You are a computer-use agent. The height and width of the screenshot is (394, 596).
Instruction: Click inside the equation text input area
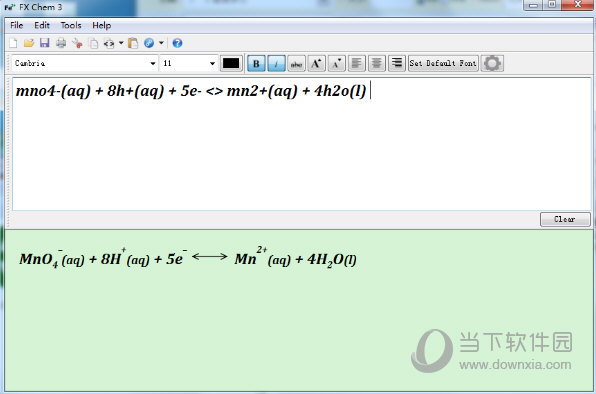click(x=301, y=144)
